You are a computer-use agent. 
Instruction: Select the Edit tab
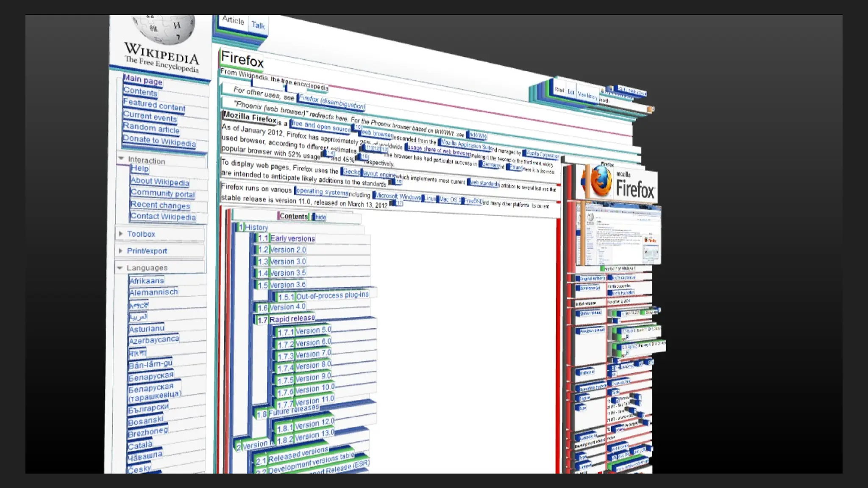[x=571, y=92]
